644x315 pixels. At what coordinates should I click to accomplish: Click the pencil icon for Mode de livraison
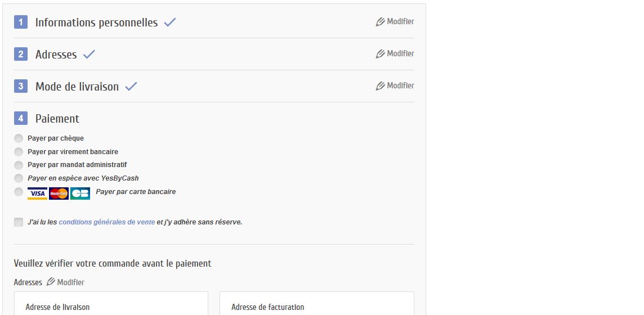coord(381,86)
